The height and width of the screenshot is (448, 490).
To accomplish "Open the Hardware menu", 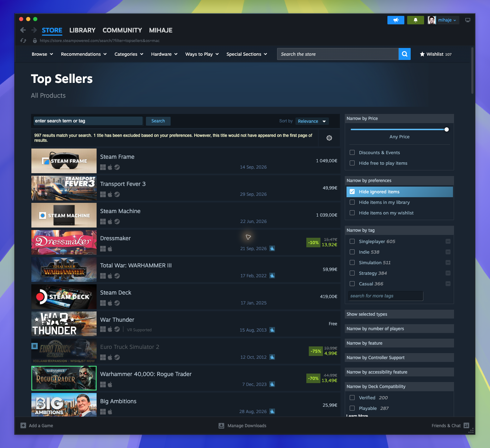I will click(164, 54).
